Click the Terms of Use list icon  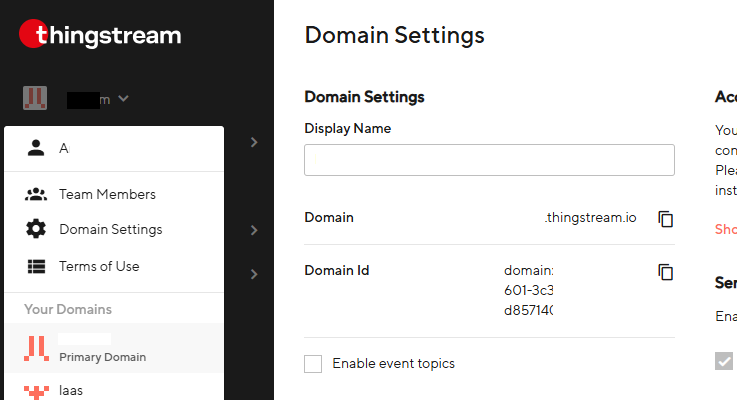[36, 267]
